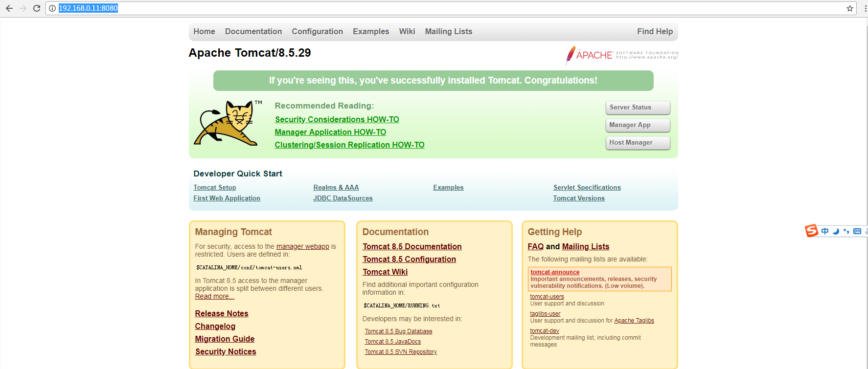Click the site info icon in address bar

[52, 8]
